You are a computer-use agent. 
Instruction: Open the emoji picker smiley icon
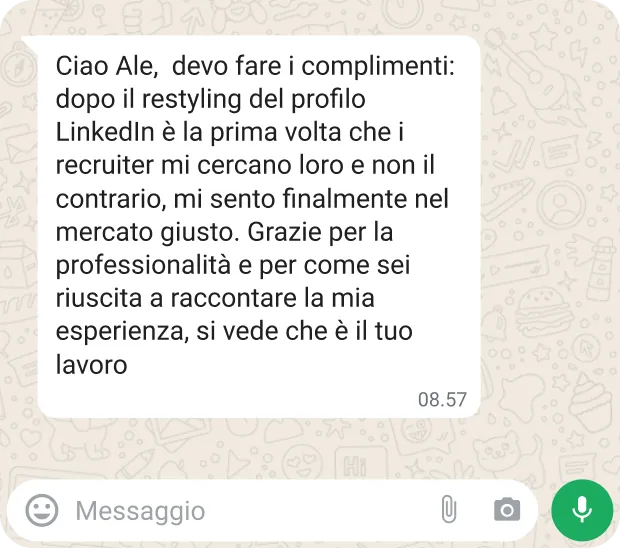point(42,510)
